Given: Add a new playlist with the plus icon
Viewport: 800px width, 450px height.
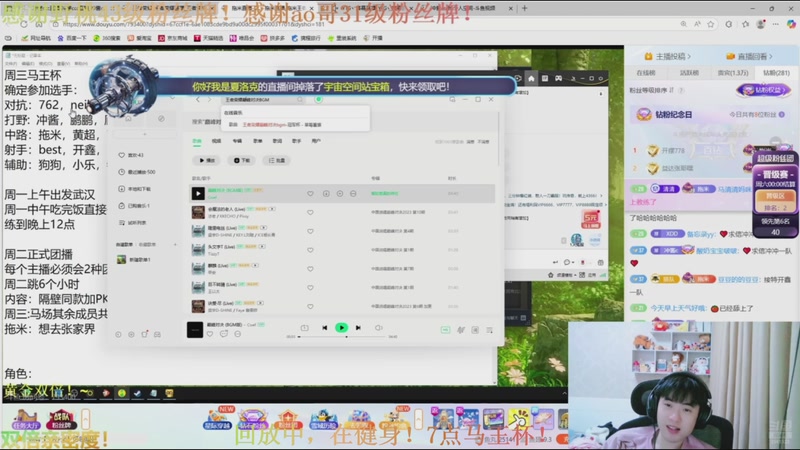Looking at the screenshot, I should tap(175, 244).
